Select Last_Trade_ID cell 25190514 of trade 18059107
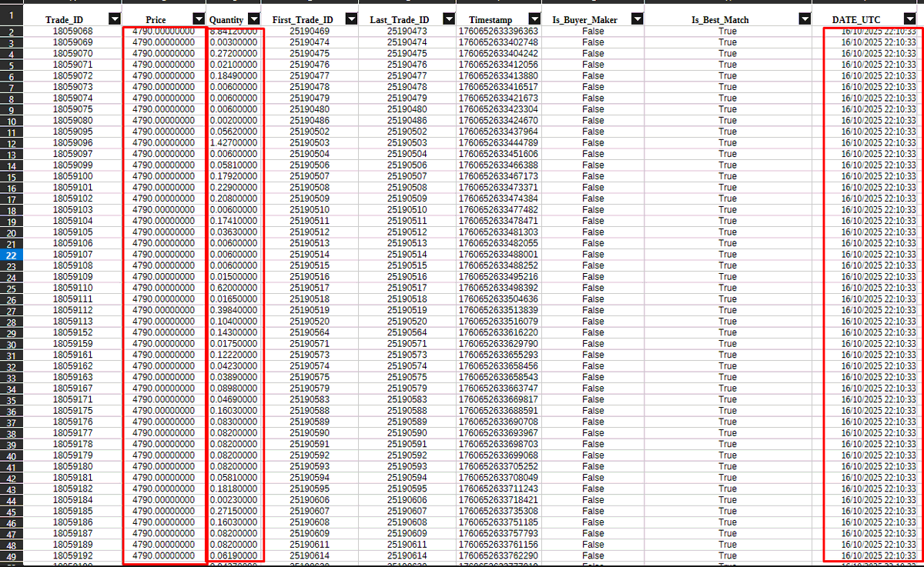The height and width of the screenshot is (567, 924). click(x=407, y=254)
